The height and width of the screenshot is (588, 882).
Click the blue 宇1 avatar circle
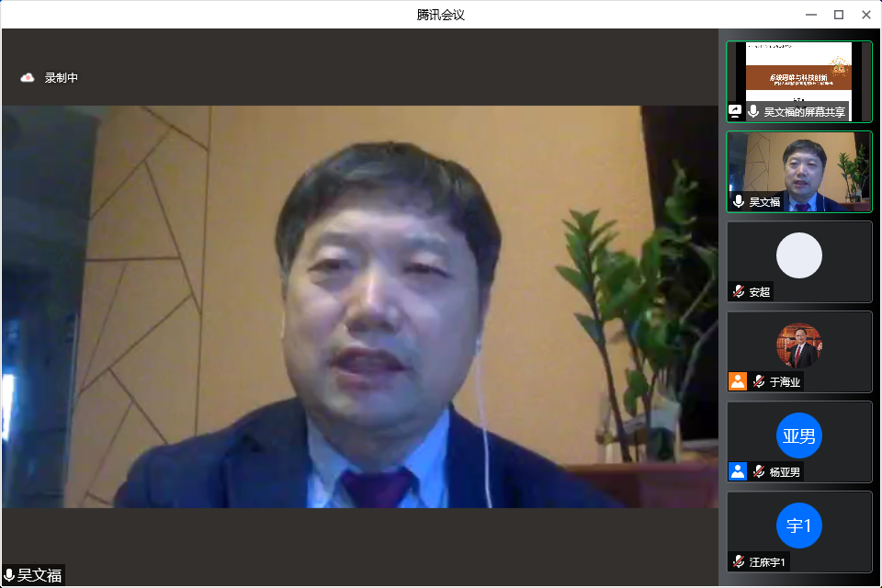798,526
